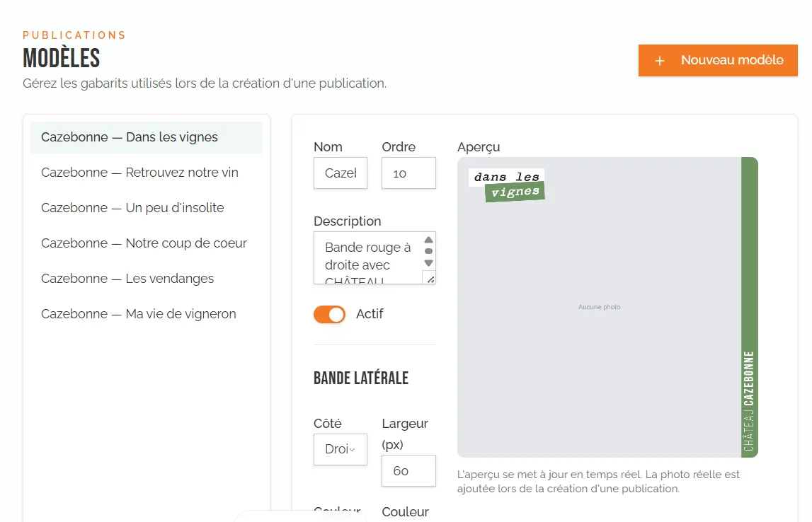Focus the Nom input field

click(341, 173)
